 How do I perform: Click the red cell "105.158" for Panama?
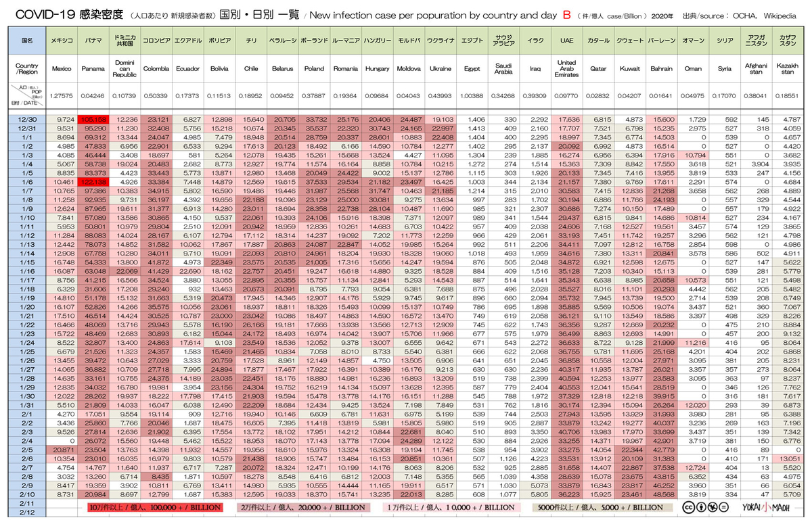click(93, 118)
